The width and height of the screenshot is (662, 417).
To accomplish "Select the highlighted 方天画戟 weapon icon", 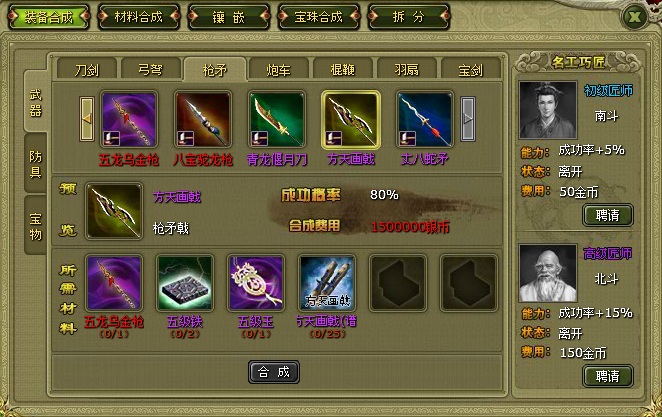I will coord(351,120).
